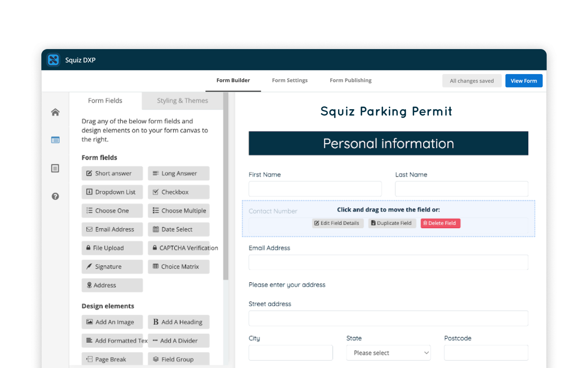Click the Squiz DXP logo icon

[53, 60]
